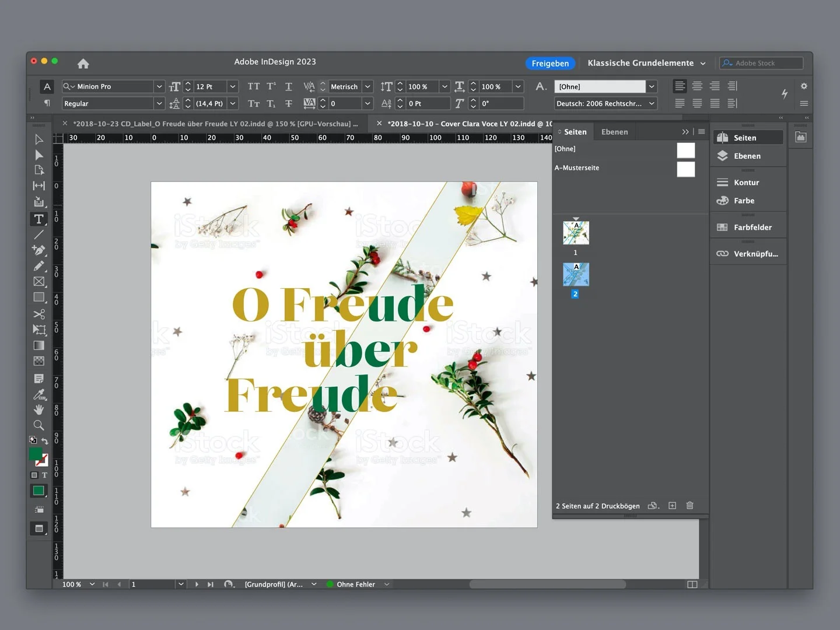This screenshot has height=630, width=840.
Task: Open the Minion Pro font dropdown
Action: click(x=159, y=86)
